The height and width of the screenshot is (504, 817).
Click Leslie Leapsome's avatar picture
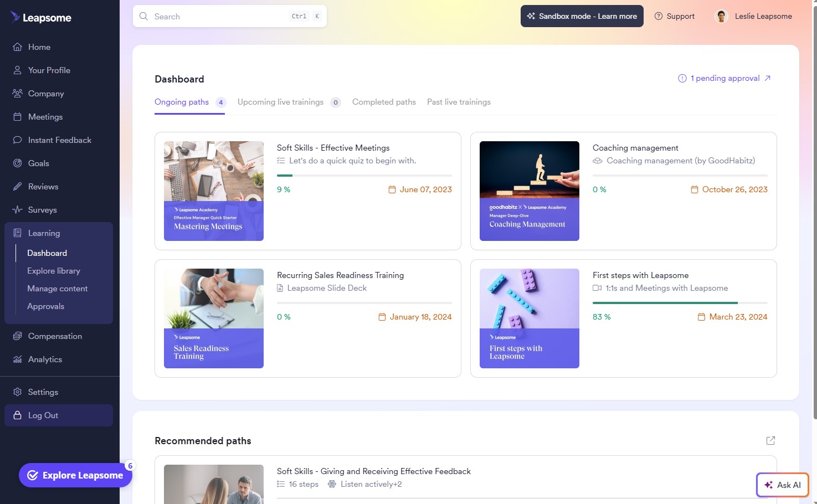point(722,16)
